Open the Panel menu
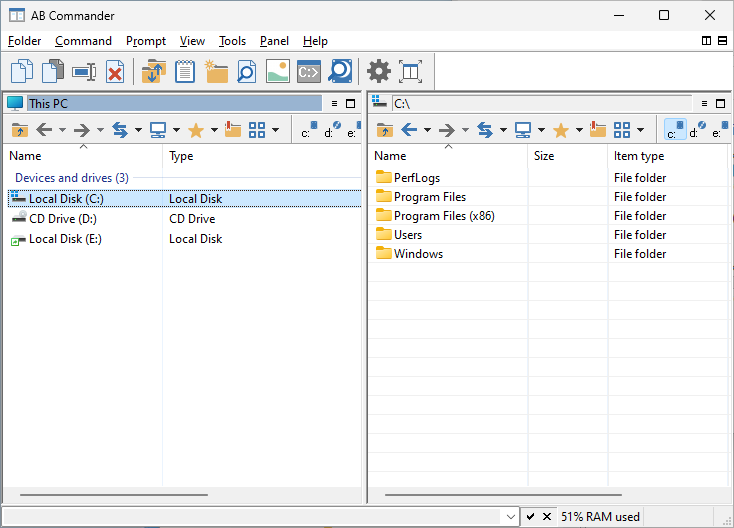734x528 pixels. 274,41
